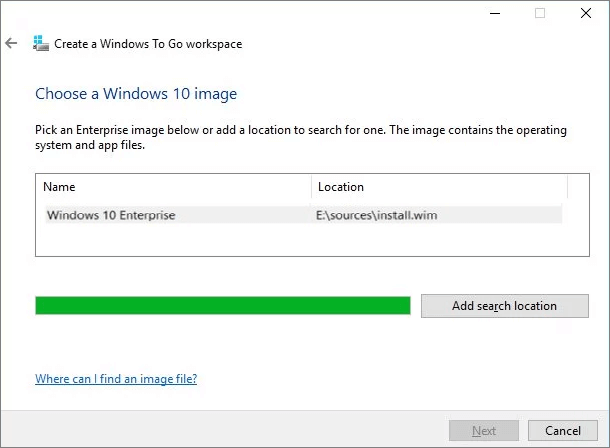Click the empty area below the image list row

coord(300,242)
